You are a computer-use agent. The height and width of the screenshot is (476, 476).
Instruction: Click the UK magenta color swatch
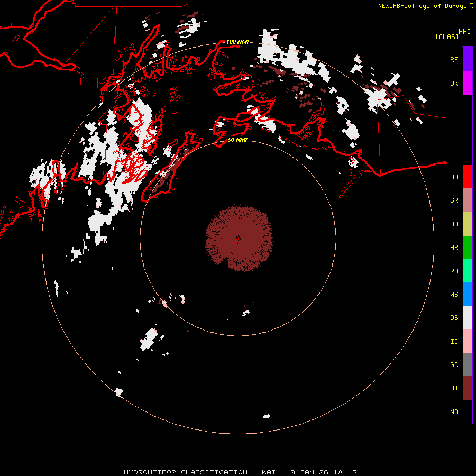pos(467,83)
